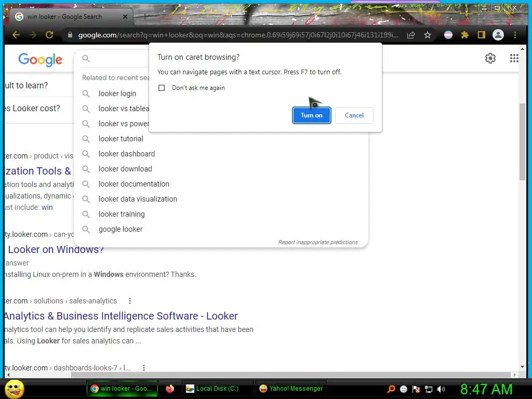The width and height of the screenshot is (532, 399).
Task: Click the volume speaker icon
Action: click(441, 389)
